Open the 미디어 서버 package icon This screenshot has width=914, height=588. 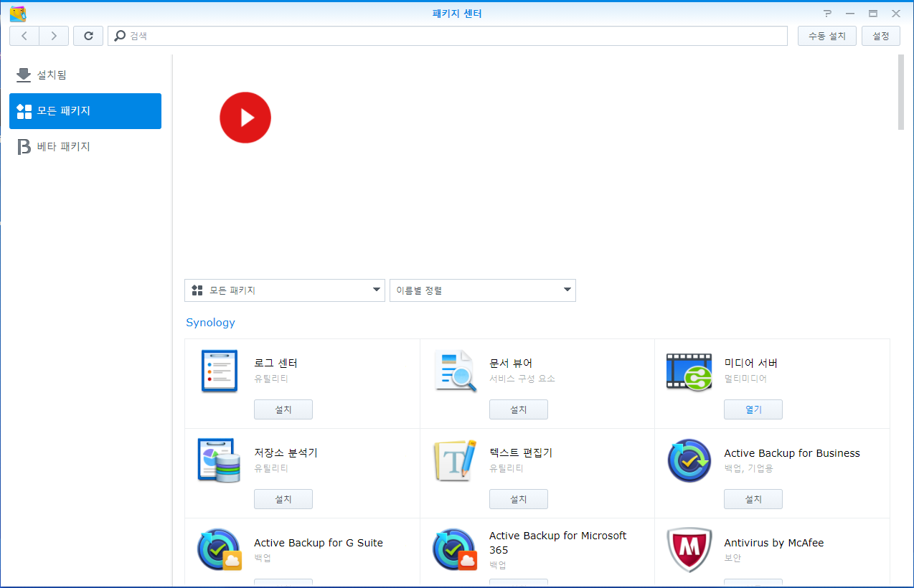(689, 371)
